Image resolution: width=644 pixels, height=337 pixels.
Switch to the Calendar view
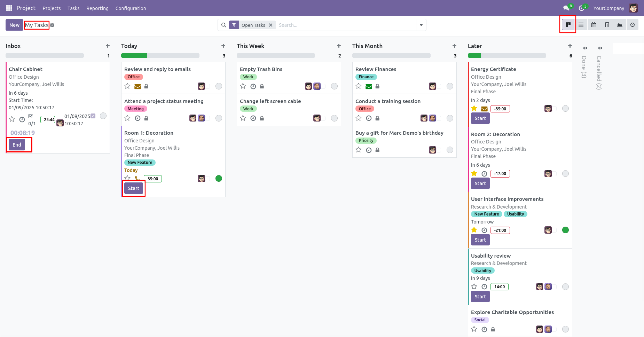(594, 25)
